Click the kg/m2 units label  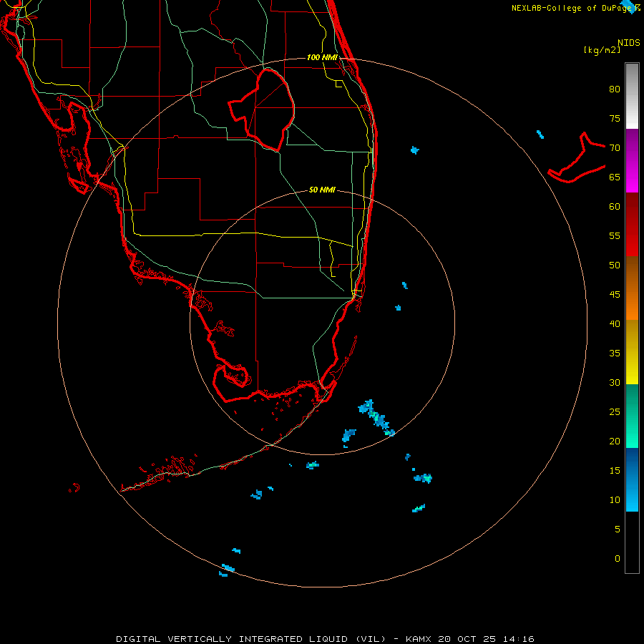click(602, 50)
